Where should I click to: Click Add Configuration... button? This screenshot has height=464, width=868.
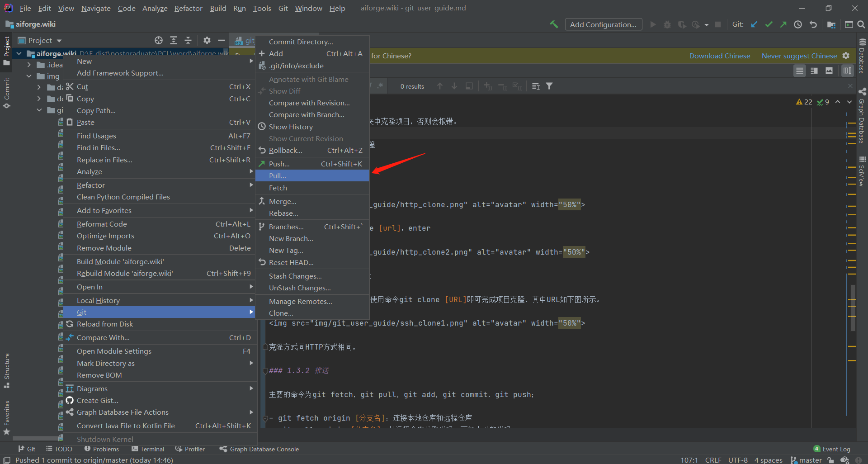pyautogui.click(x=603, y=24)
